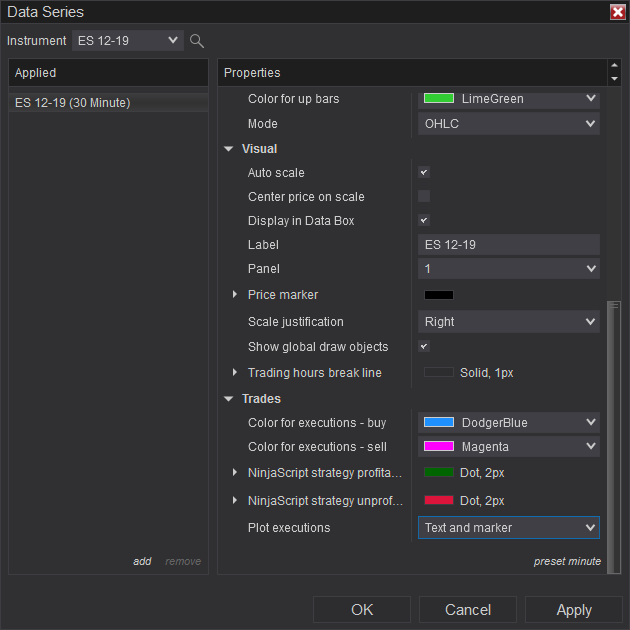Image resolution: width=630 pixels, height=630 pixels.
Task: Expand the Trading hours break line property
Action: [x=235, y=373]
